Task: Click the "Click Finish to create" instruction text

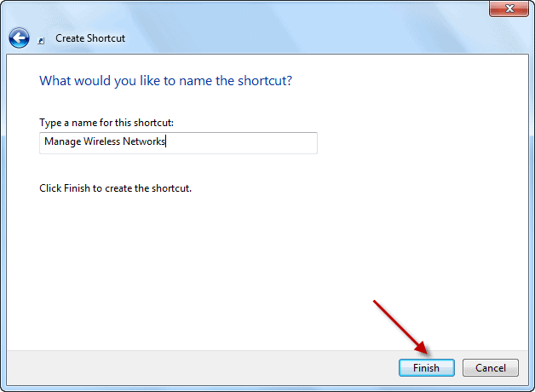Action: click(115, 187)
